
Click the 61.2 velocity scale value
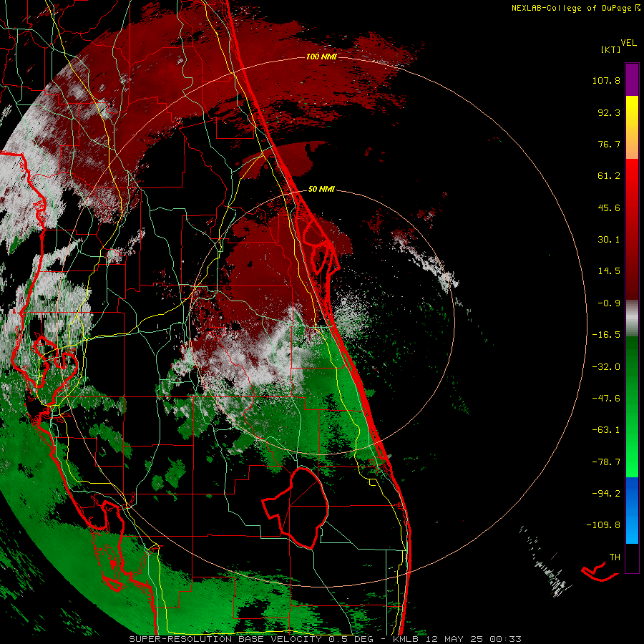click(x=609, y=176)
